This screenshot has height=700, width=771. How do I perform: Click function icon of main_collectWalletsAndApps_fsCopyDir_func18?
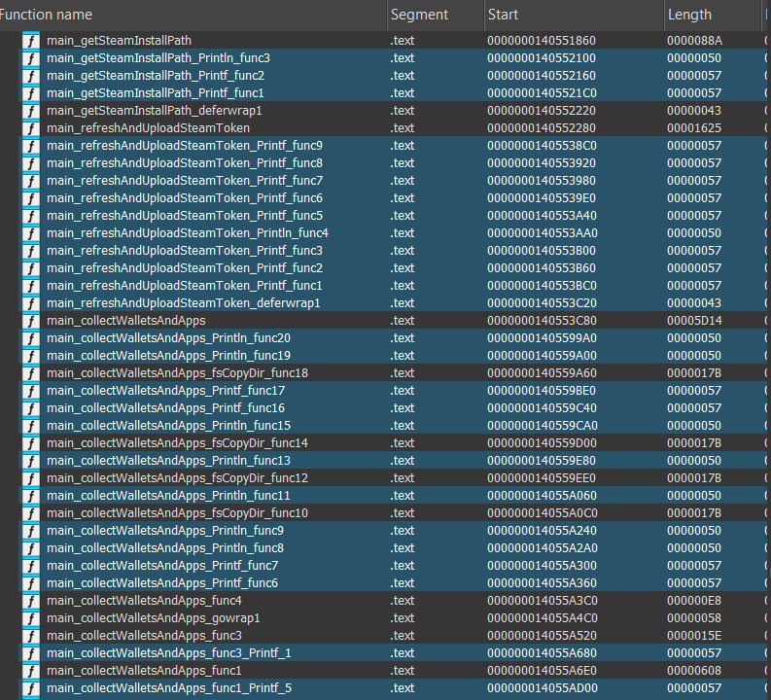pyautogui.click(x=31, y=373)
